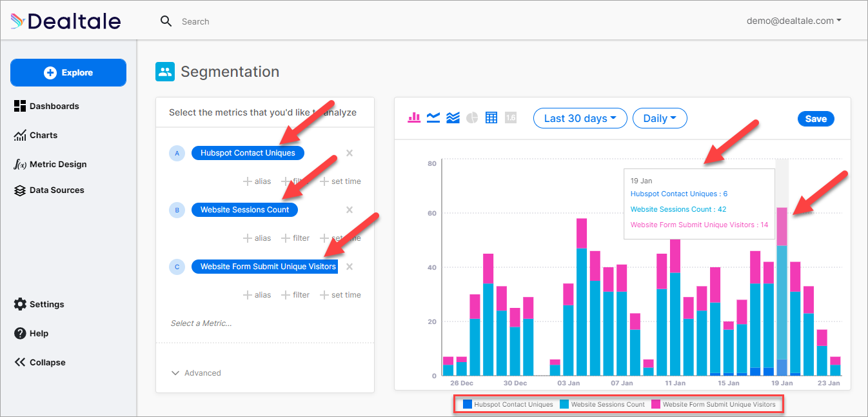The height and width of the screenshot is (417, 868).
Task: Open Metric Design in the sidebar
Action: pos(50,164)
